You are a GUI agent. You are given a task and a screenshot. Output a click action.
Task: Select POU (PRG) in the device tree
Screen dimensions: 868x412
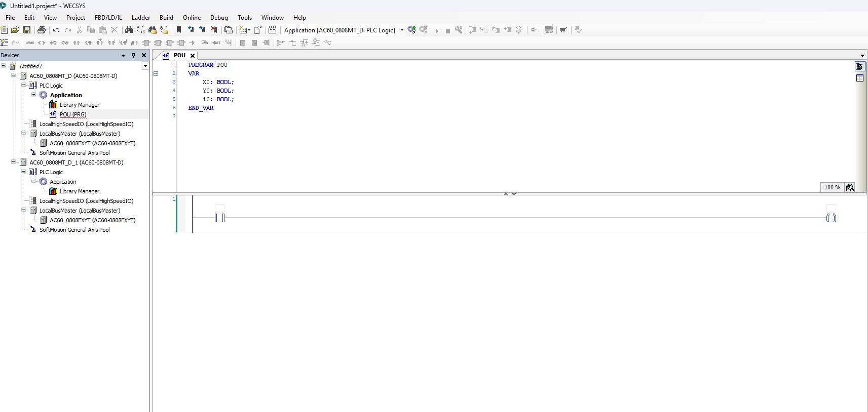coord(73,114)
